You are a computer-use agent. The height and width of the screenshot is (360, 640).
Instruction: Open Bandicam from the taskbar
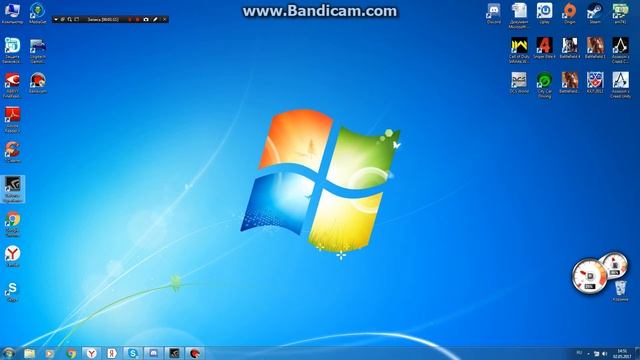coord(195,353)
